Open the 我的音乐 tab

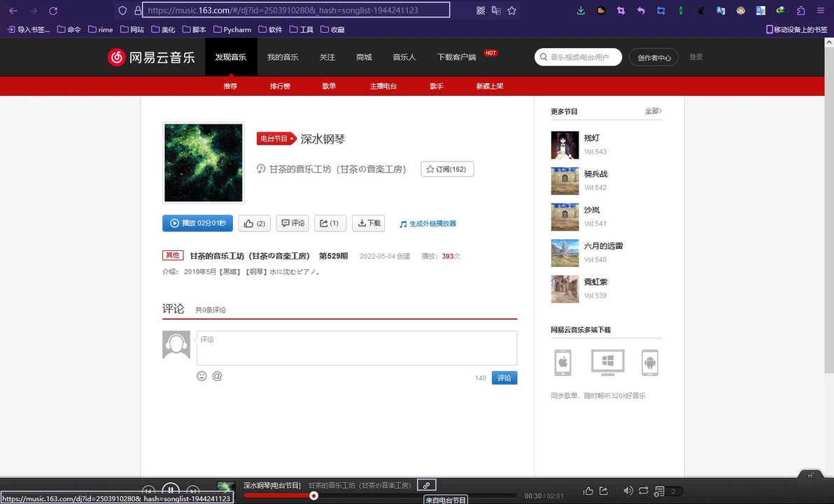283,57
